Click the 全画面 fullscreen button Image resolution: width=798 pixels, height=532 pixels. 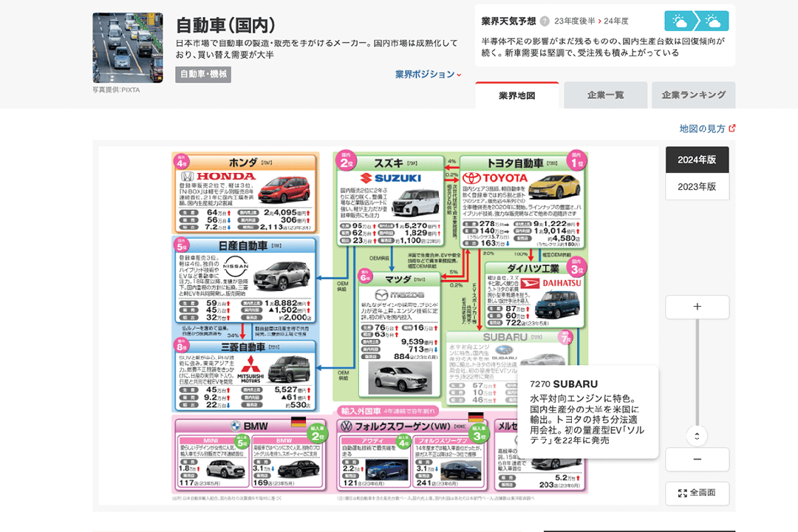pyautogui.click(x=697, y=493)
